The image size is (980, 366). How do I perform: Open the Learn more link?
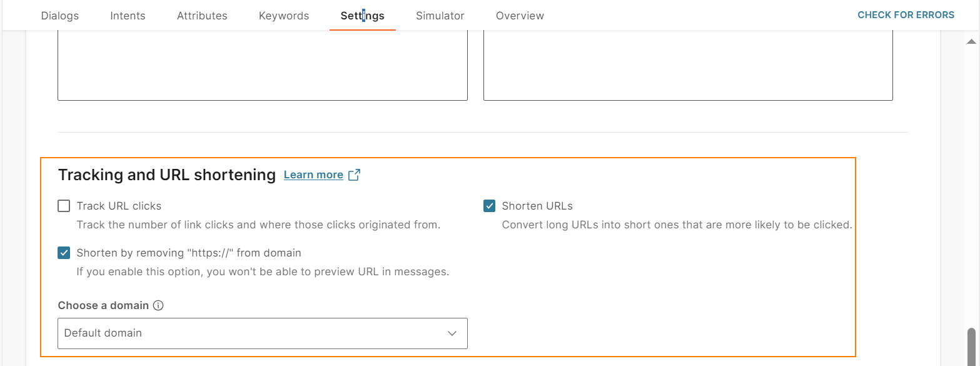(313, 175)
